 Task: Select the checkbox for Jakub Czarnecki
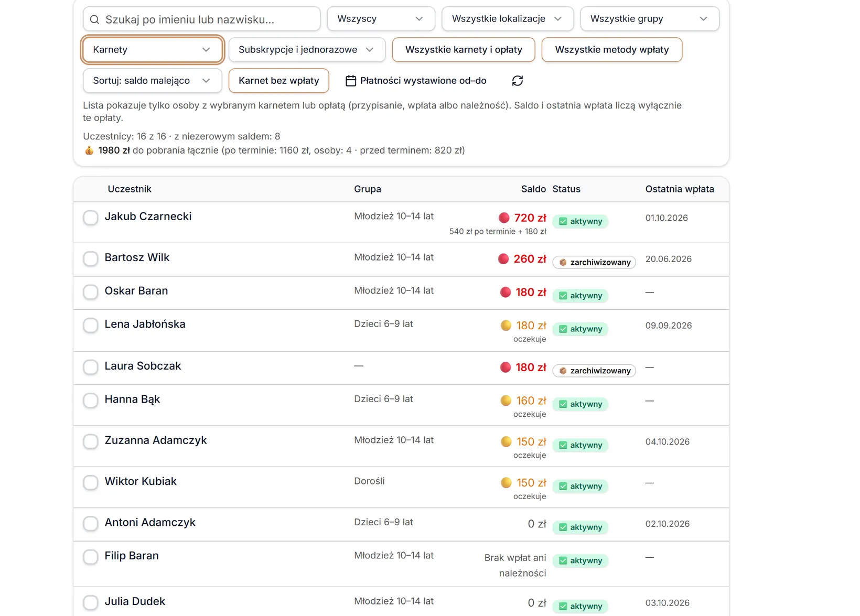(x=91, y=217)
